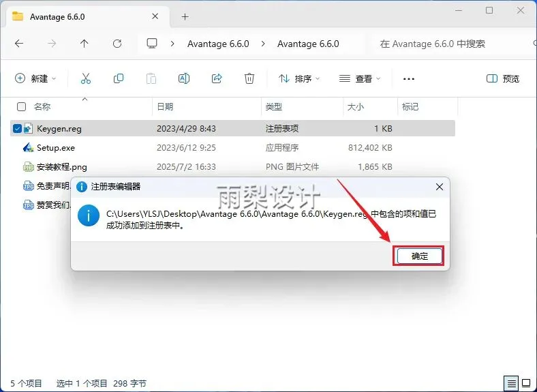Sort by the 类型 column header

point(274,106)
